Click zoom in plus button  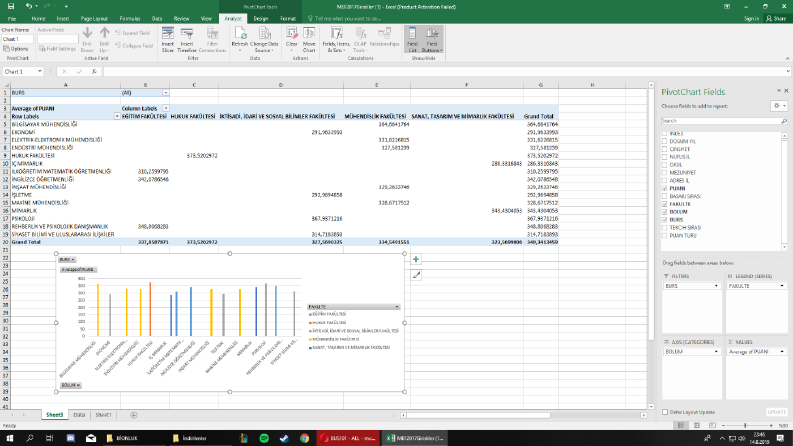pyautogui.click(x=771, y=426)
